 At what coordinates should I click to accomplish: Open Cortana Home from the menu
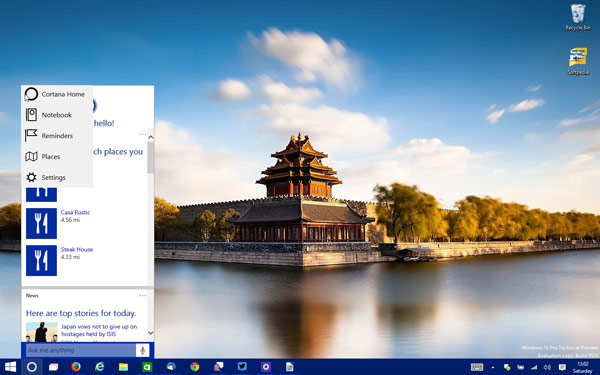[x=57, y=94]
